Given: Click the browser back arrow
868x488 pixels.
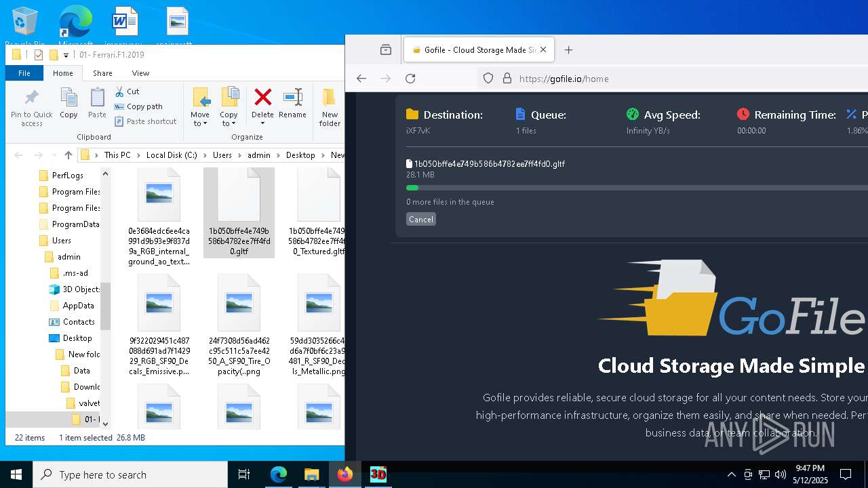Looking at the screenshot, I should click(361, 79).
